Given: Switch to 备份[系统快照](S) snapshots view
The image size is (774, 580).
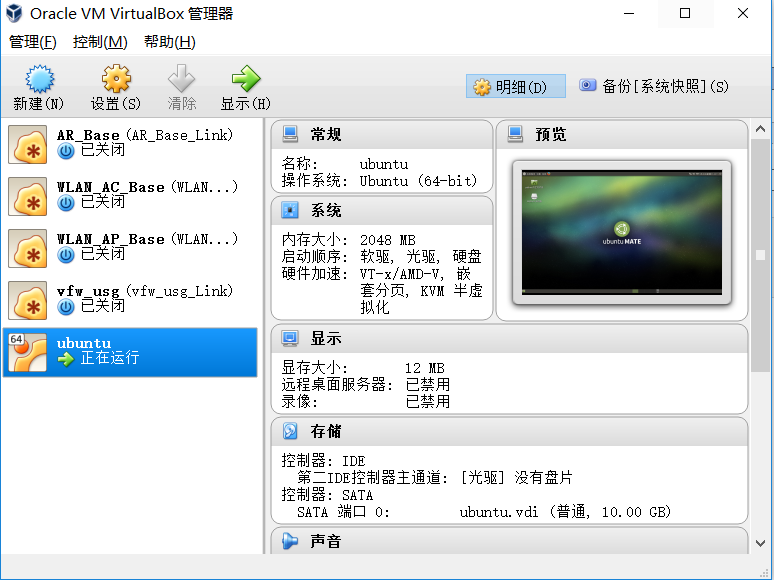Looking at the screenshot, I should pos(654,86).
